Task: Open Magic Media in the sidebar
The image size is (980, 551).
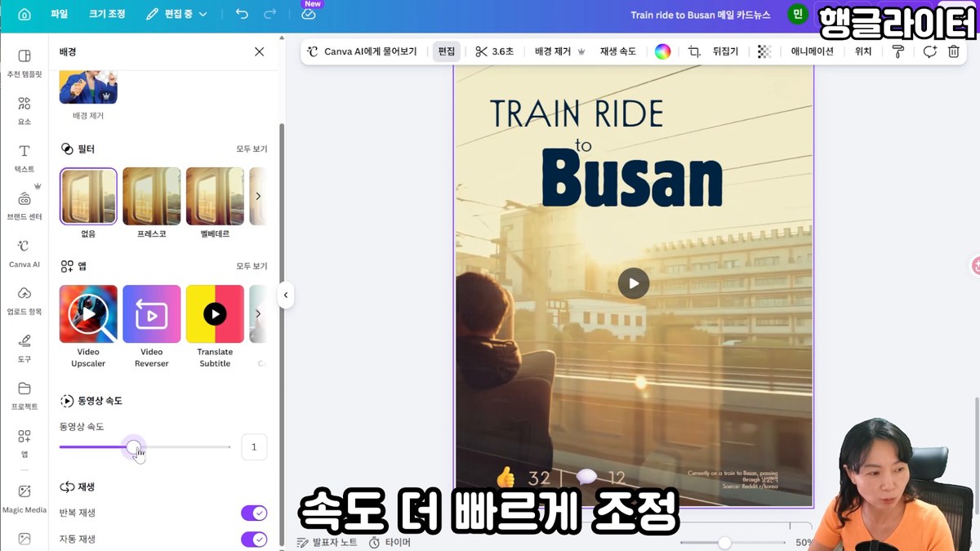Action: coord(24,498)
